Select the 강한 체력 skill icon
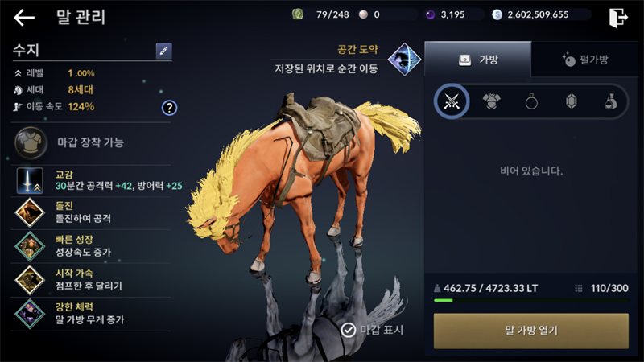Screen dimensions: 644x362 pyautogui.click(x=30, y=314)
